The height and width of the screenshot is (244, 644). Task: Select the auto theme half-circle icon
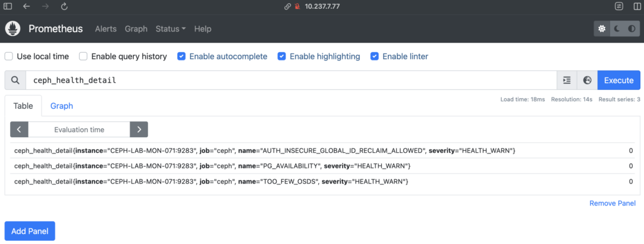click(x=631, y=29)
